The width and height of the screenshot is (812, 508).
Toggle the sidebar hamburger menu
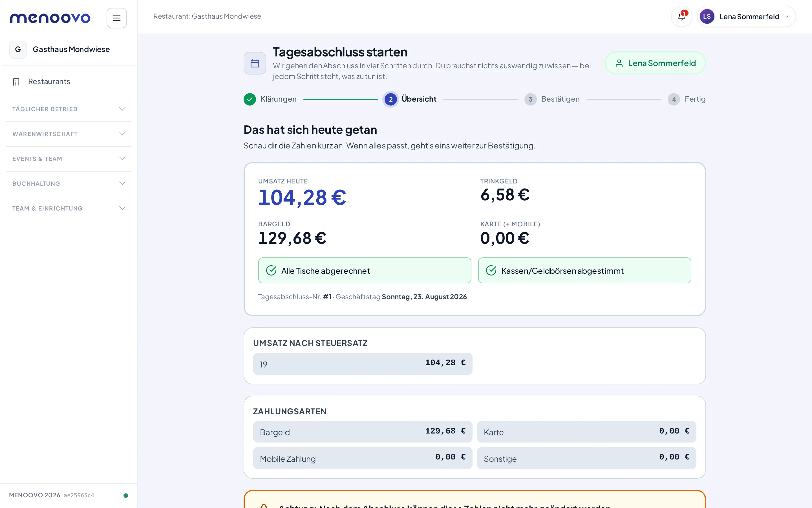pyautogui.click(x=116, y=18)
